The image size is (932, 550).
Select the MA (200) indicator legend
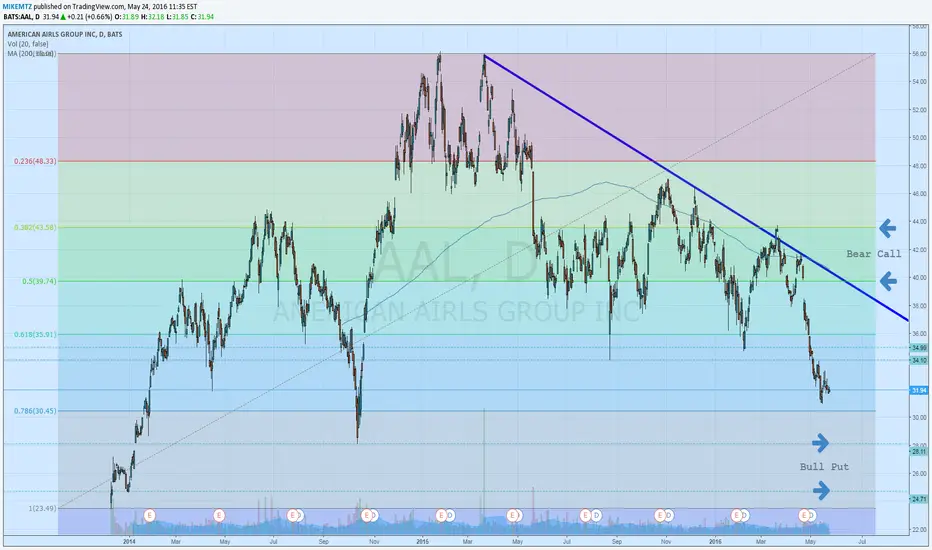[32, 54]
